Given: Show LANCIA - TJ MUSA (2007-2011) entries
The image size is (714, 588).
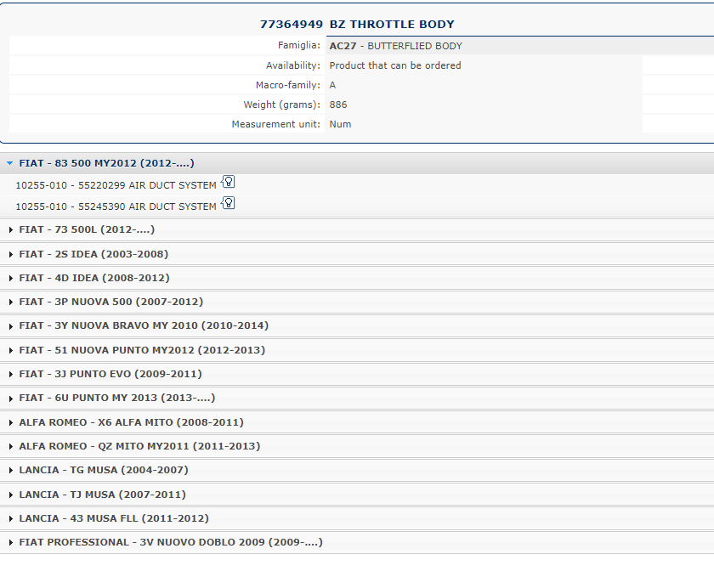Looking at the screenshot, I should point(102,495).
